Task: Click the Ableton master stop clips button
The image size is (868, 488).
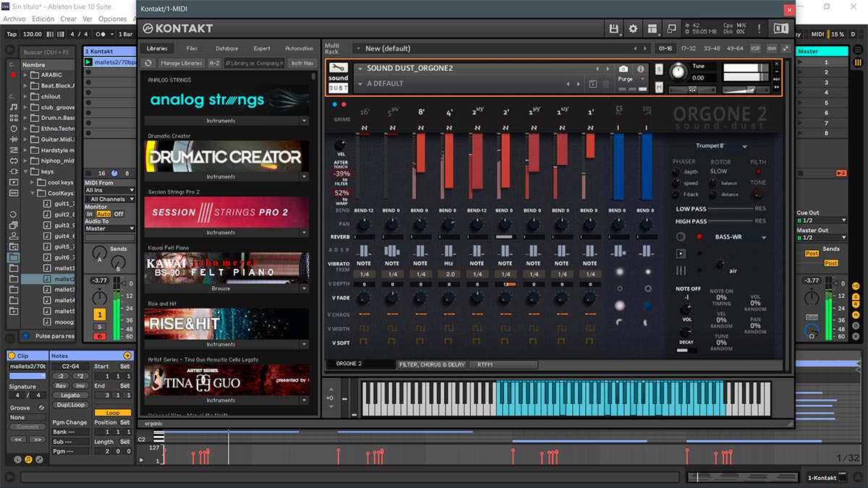Action: 801,173
